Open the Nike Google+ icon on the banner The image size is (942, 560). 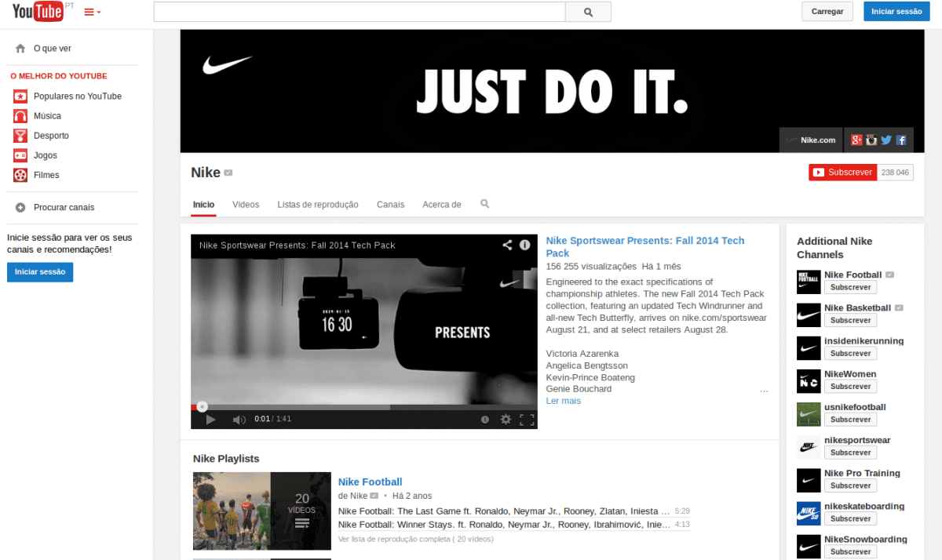tap(856, 140)
